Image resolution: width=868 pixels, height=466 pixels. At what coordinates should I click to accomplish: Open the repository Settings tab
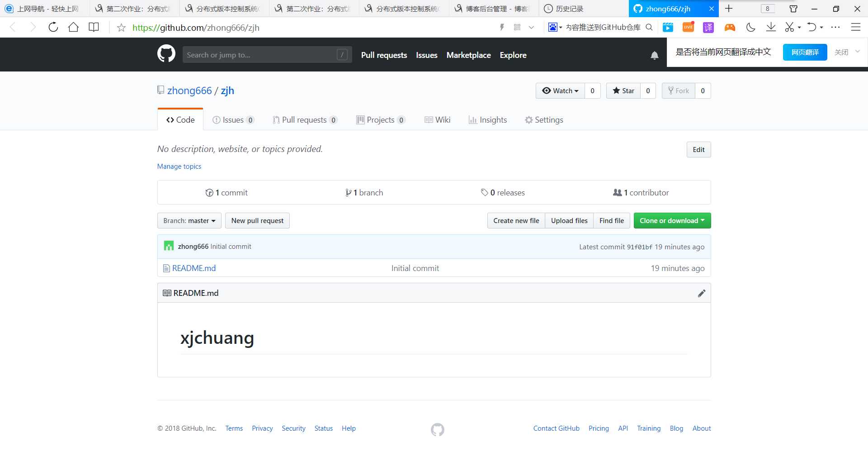point(544,120)
